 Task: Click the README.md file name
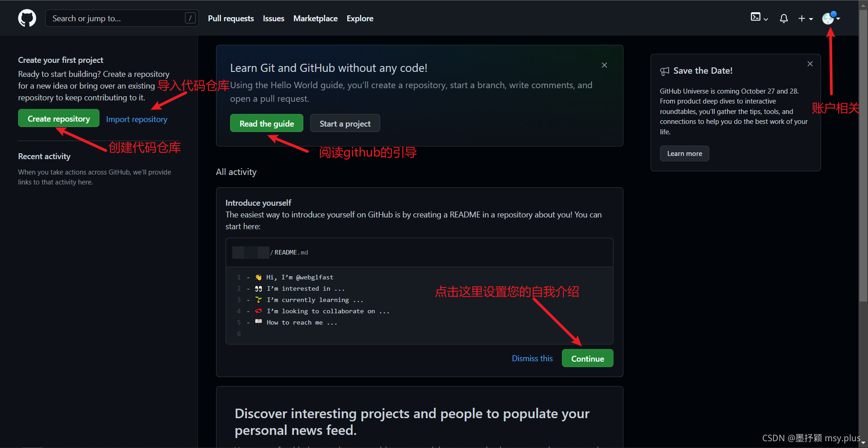point(291,252)
